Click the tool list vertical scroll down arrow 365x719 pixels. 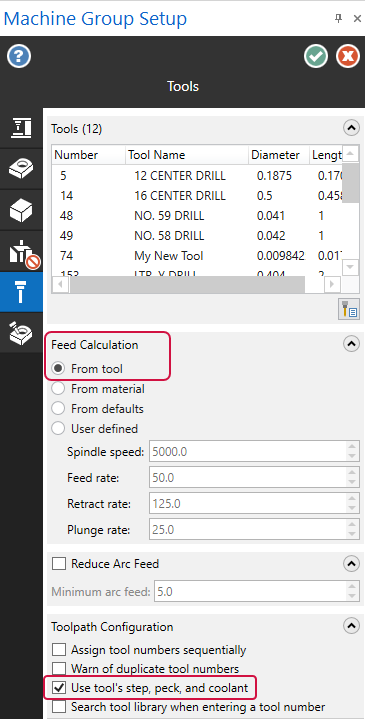click(x=351, y=267)
